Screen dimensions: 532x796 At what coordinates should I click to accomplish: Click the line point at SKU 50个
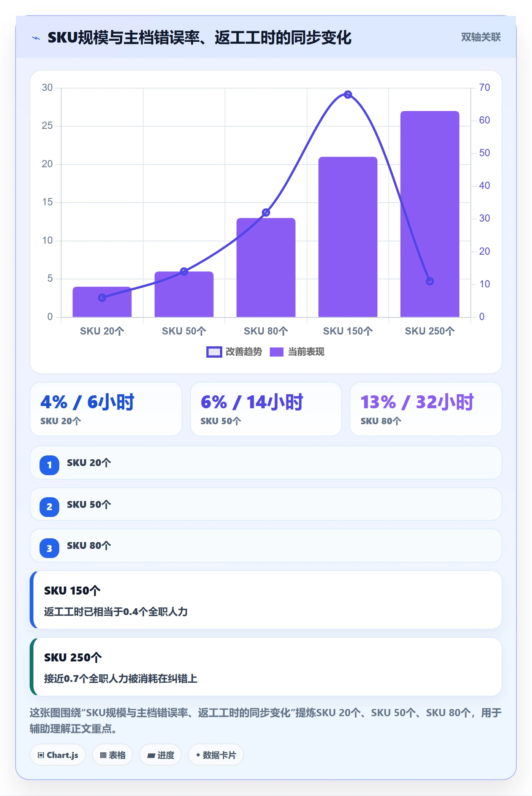pos(184,271)
